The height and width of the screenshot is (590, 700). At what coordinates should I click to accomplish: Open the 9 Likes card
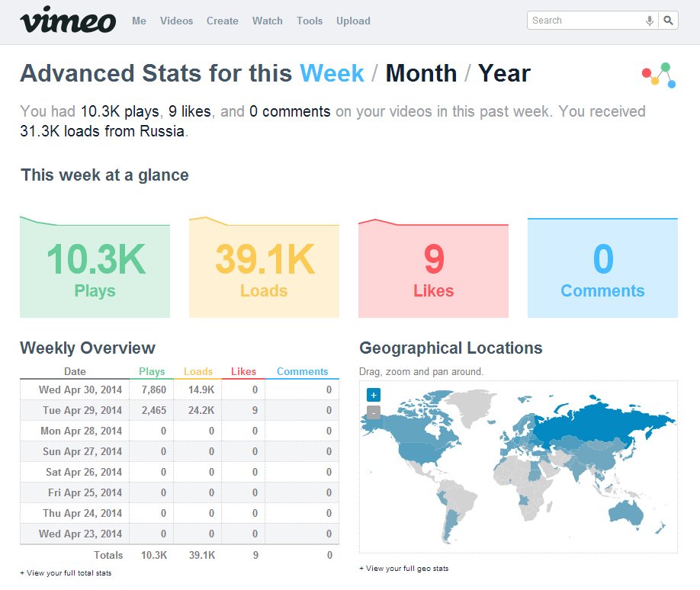tap(433, 267)
